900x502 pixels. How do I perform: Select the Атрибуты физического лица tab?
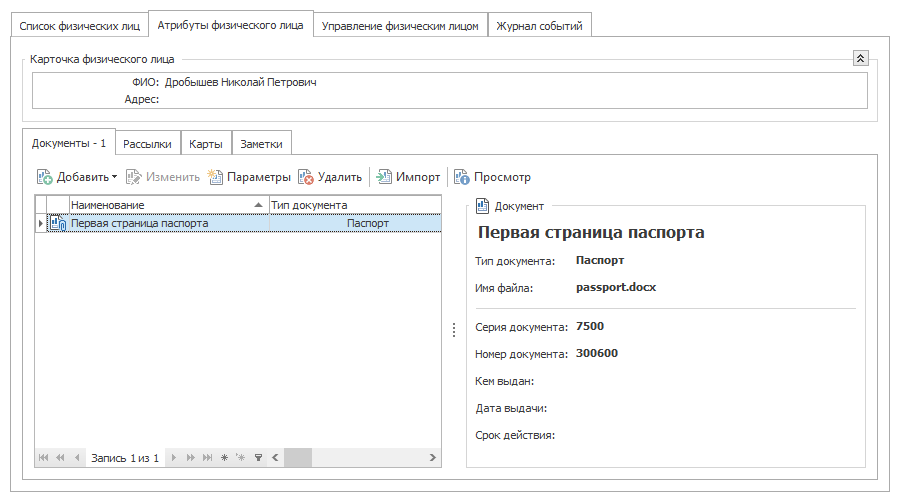[231, 25]
